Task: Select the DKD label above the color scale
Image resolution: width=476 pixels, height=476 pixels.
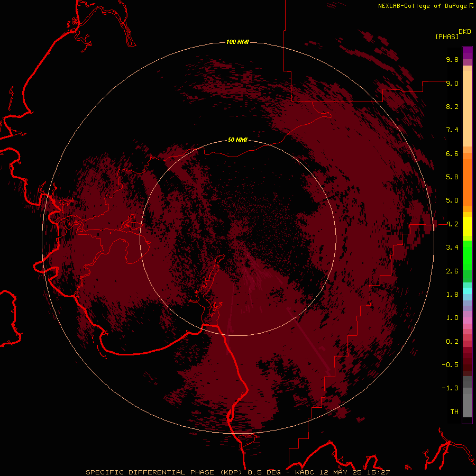Action: [x=465, y=32]
